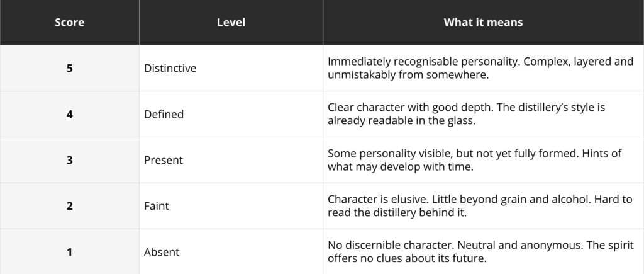
Task: Click the Present level cell
Action: 231,160
